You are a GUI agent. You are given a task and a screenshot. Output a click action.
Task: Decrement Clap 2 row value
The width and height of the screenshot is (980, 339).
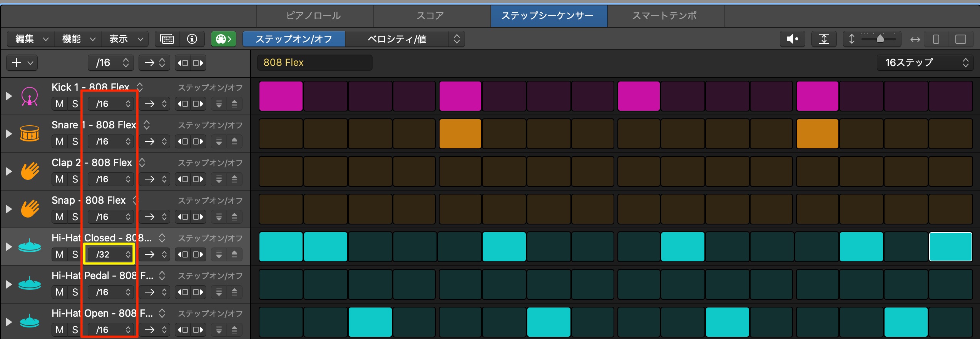coord(219,179)
